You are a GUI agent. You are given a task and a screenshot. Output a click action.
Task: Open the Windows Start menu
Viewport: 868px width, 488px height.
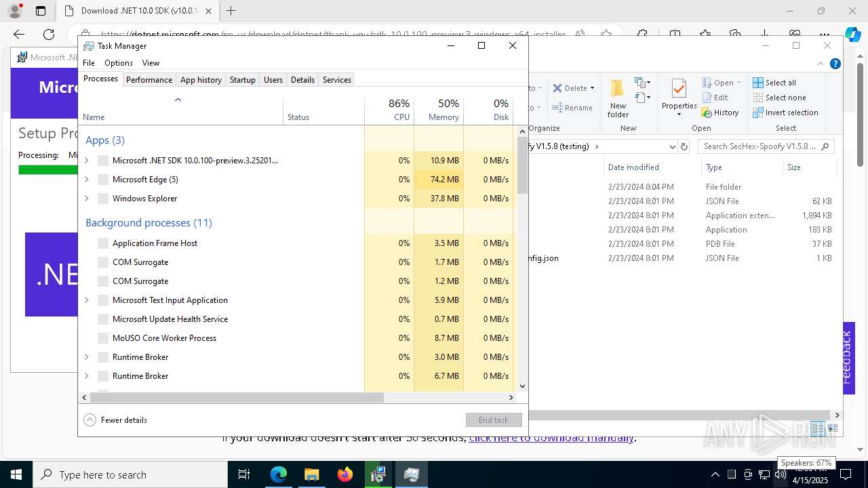tap(16, 474)
